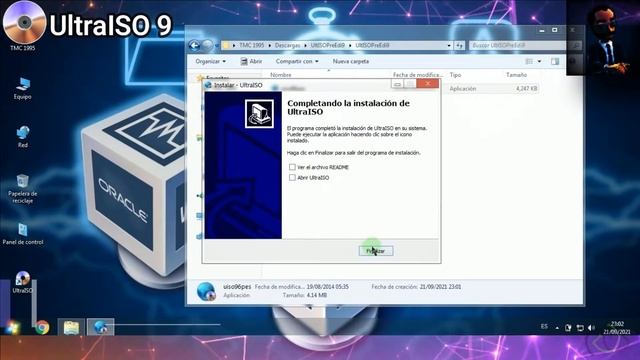Image resolution: width=640 pixels, height=360 pixels.
Task: Click Abrir in Explorer toolbar
Action: [x=251, y=61]
